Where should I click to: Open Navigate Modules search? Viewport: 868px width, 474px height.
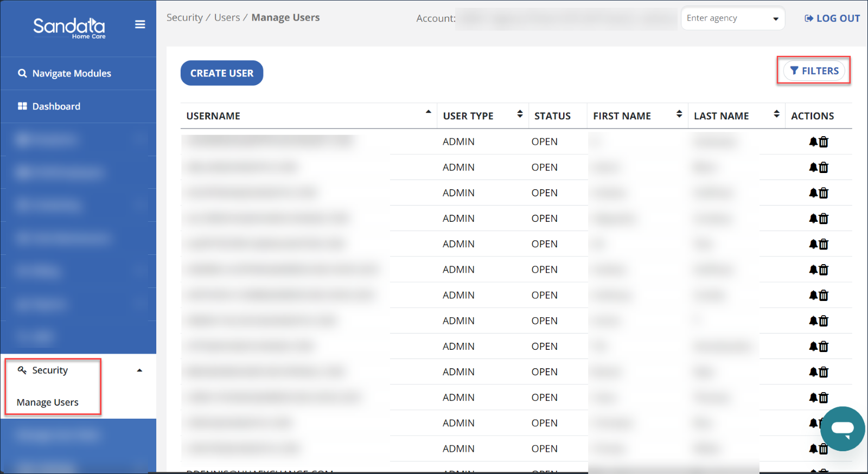click(71, 73)
